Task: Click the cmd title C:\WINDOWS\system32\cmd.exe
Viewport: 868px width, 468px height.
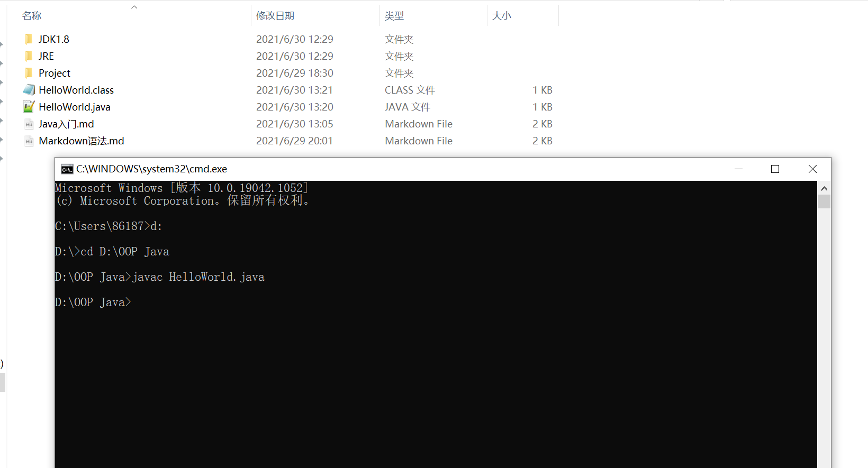Action: pos(151,169)
